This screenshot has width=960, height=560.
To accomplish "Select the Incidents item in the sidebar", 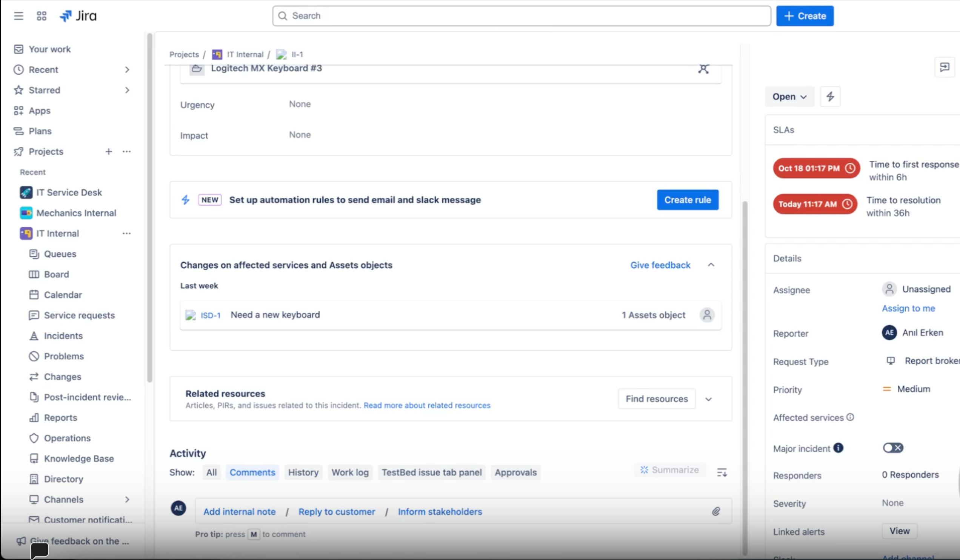I will click(x=63, y=335).
